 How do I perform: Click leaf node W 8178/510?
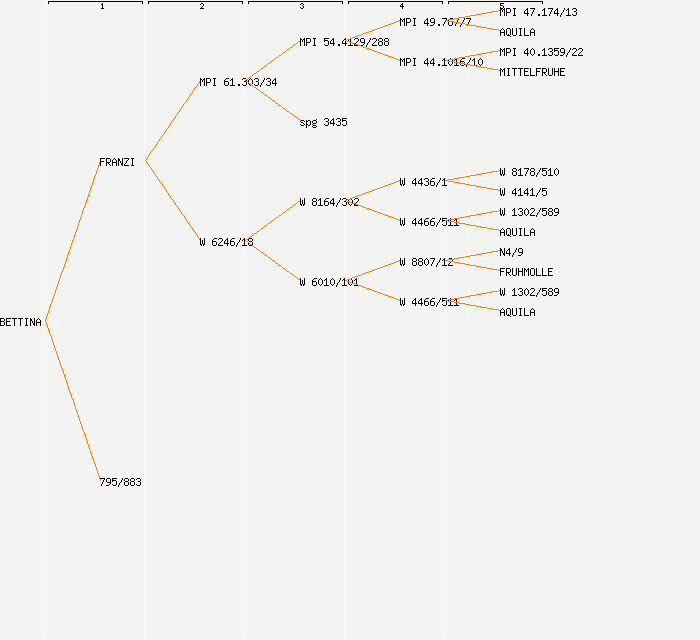[529, 172]
